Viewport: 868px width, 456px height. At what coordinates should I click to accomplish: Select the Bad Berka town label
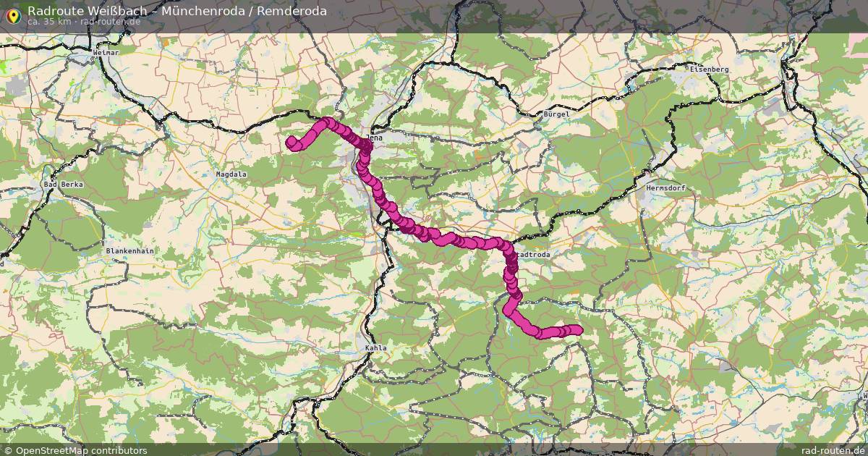tap(64, 185)
